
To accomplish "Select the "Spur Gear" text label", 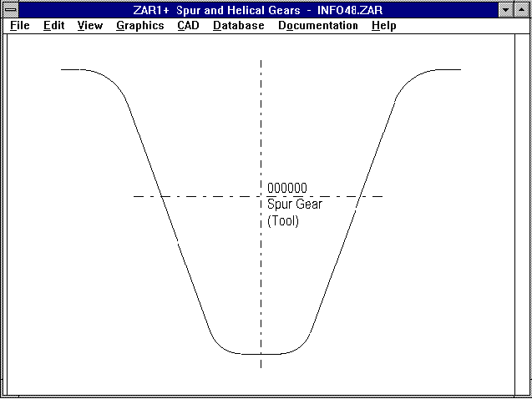I will click(294, 204).
